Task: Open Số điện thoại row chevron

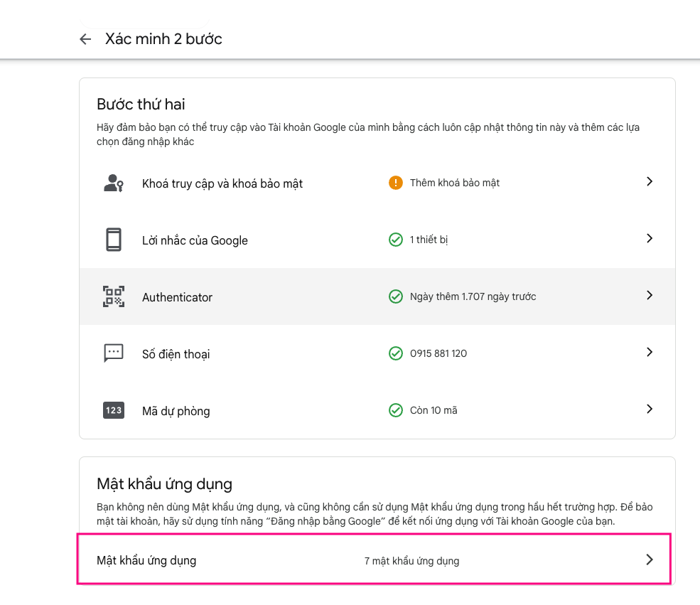Action: pos(649,352)
